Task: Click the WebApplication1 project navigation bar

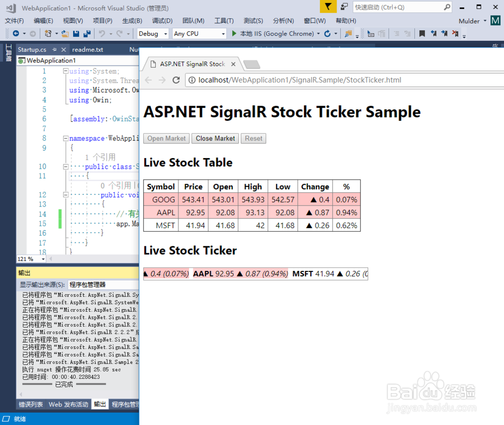Action: pos(78,60)
